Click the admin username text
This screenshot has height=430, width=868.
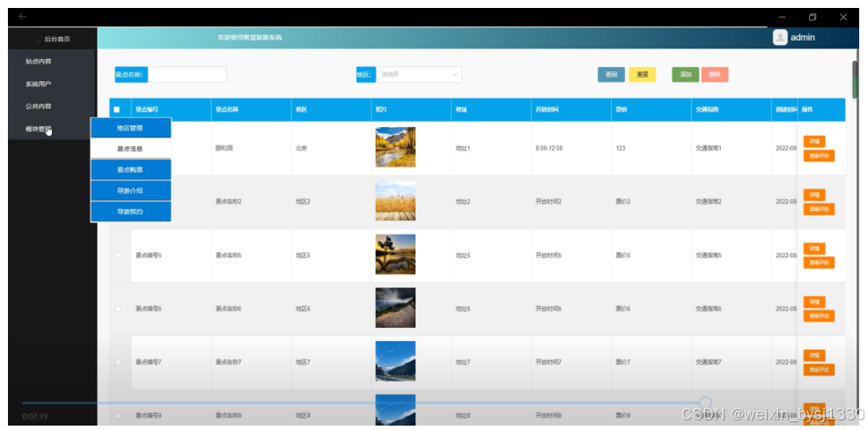pyautogui.click(x=803, y=38)
